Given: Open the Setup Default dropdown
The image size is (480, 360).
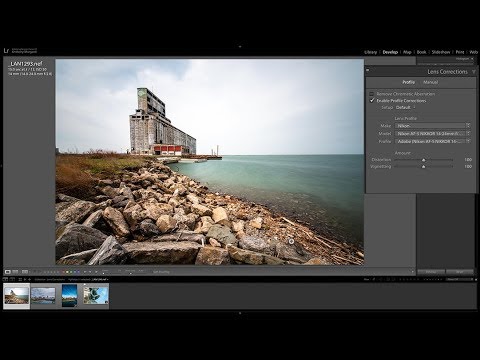Looking at the screenshot, I should point(405,107).
